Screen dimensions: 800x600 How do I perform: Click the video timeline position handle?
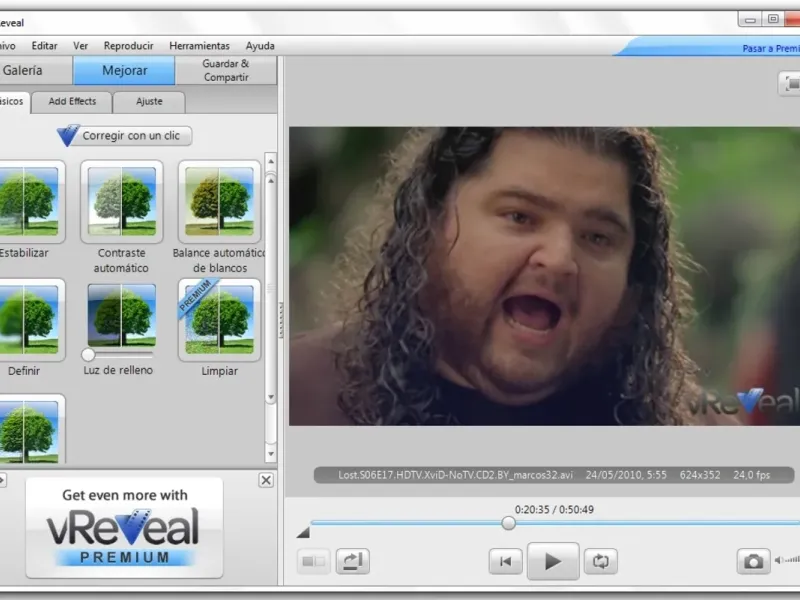point(508,523)
